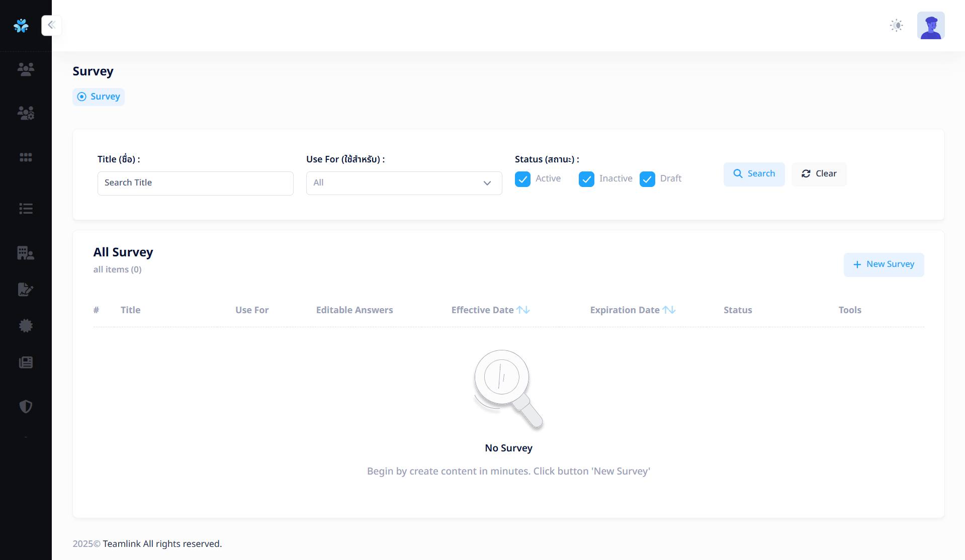Screen dimensions: 965x560
Task: Click into the Search Title field
Action: (x=195, y=183)
